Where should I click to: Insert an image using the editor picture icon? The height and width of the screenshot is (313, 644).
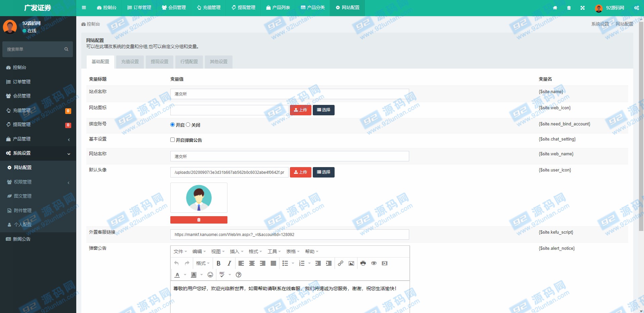point(351,263)
